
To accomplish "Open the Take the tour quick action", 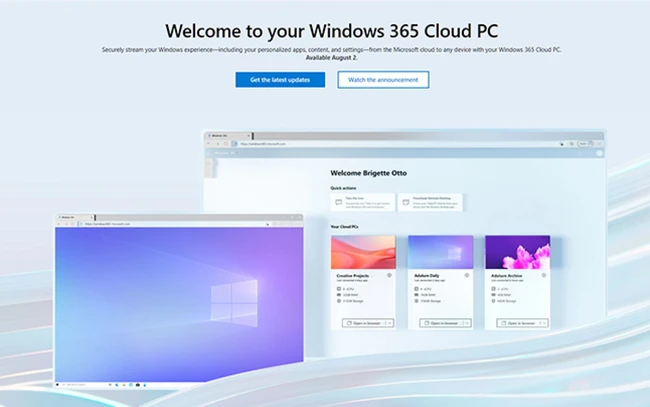I will coord(363,202).
